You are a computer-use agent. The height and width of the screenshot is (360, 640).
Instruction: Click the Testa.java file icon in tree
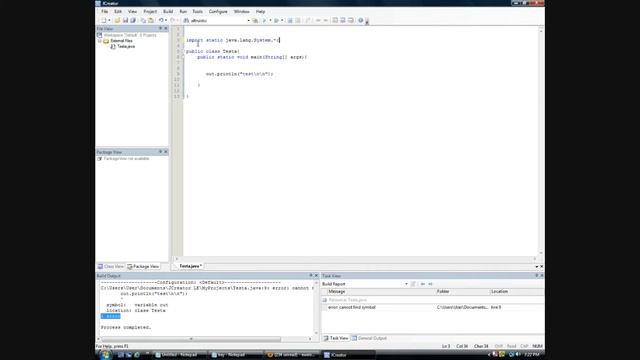click(x=113, y=47)
